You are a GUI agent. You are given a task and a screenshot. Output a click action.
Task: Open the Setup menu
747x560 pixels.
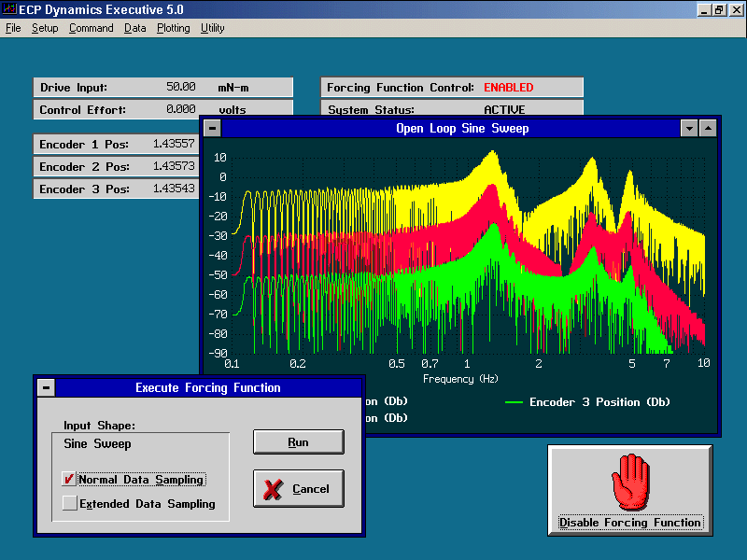coord(45,28)
